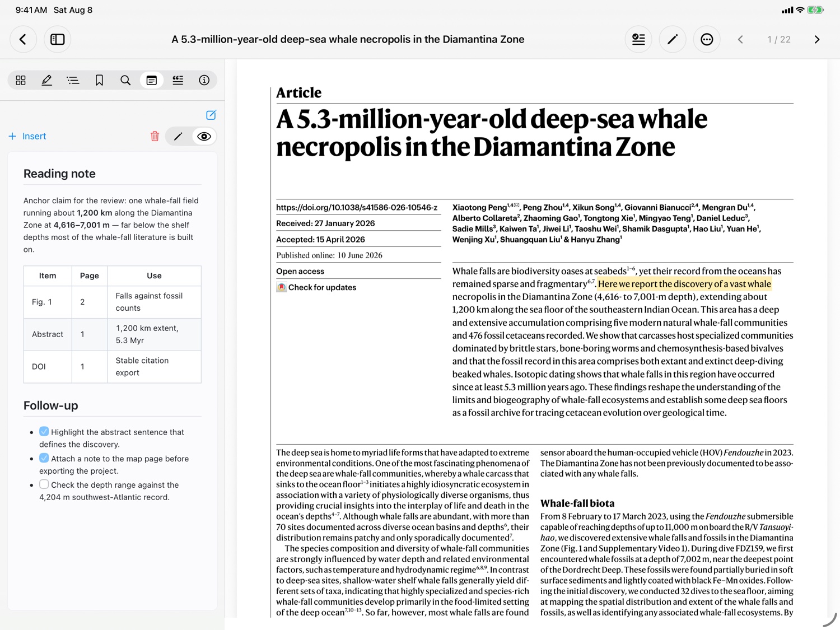Open the search magnifier tab
This screenshot has height=630, width=840.
tap(125, 80)
